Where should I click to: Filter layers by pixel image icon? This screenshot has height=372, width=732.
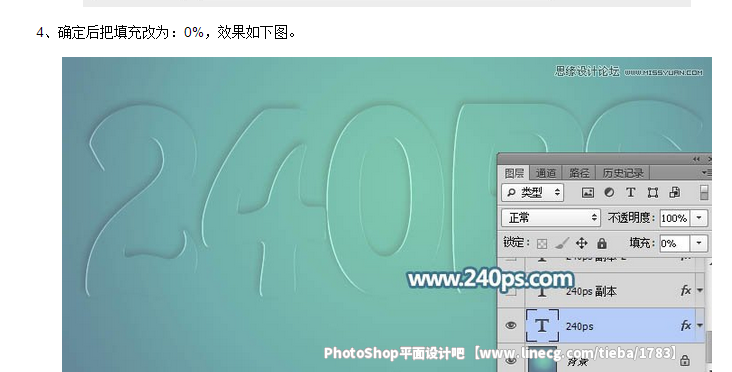tap(588, 192)
